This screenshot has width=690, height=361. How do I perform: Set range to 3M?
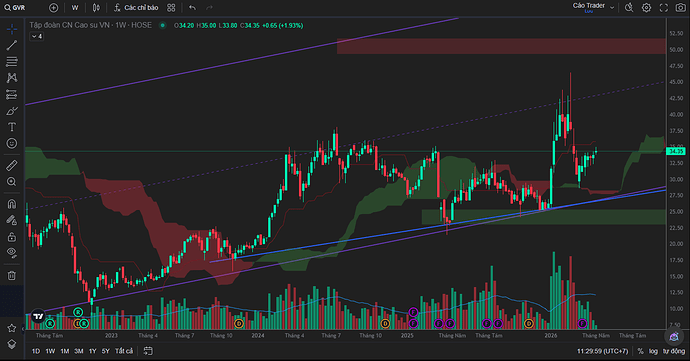pyautogui.click(x=79, y=351)
